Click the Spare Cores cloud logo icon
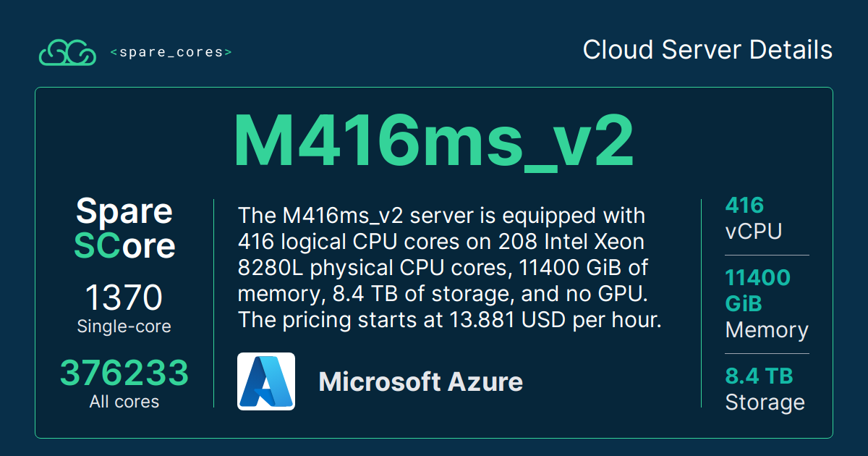Screen dimensions: 868x456 tap(67, 52)
